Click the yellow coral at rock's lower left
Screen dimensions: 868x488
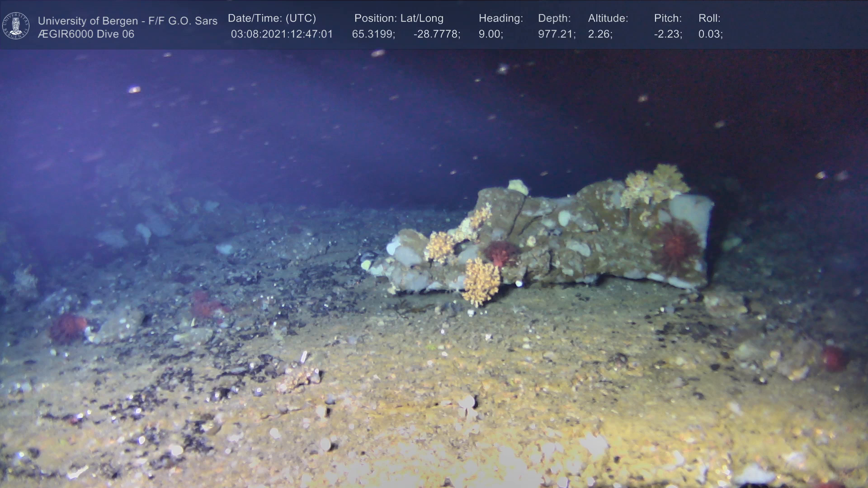point(481,282)
